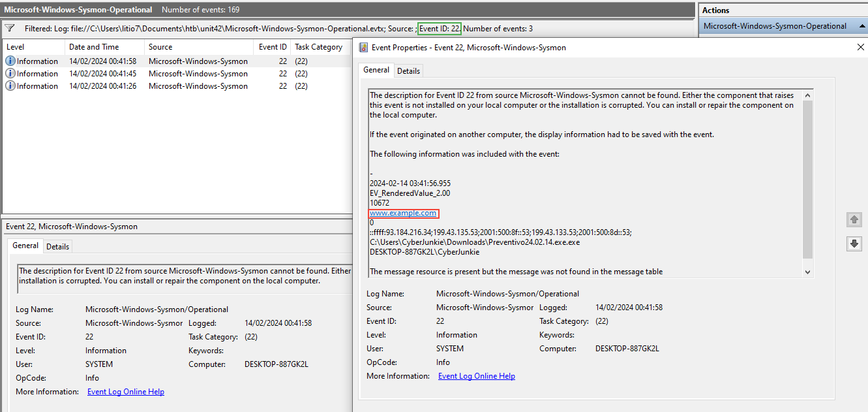
Task: Click the preview pane description text box
Action: click(184, 279)
